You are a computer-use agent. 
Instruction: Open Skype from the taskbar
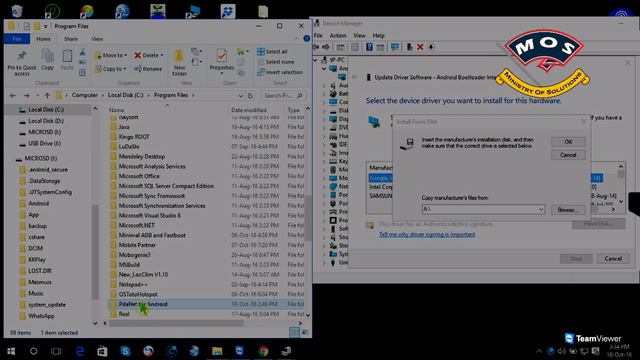coord(125,351)
